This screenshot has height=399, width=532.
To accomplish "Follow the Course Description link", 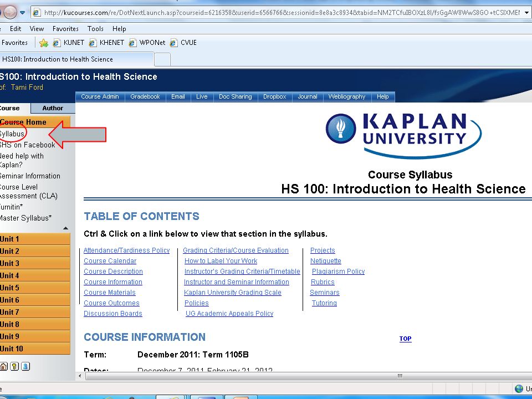I will 113,272.
